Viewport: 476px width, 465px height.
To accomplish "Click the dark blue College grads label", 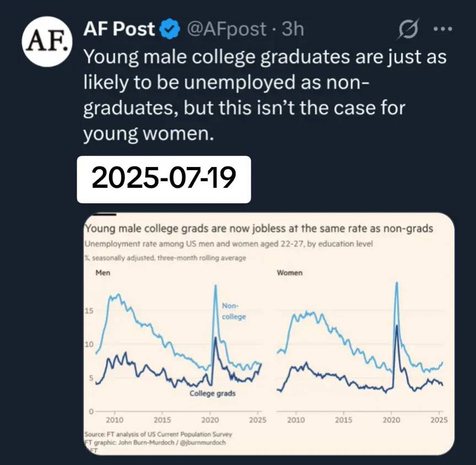I will (213, 393).
